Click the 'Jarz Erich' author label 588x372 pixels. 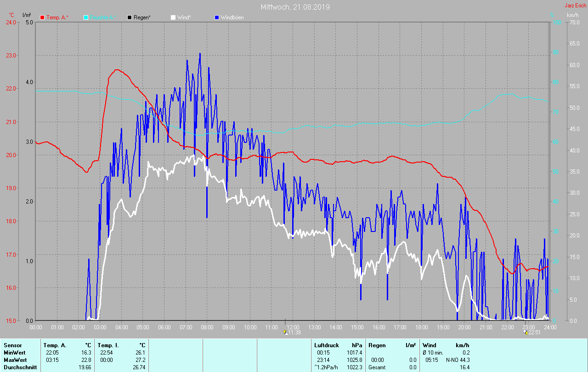pos(575,6)
